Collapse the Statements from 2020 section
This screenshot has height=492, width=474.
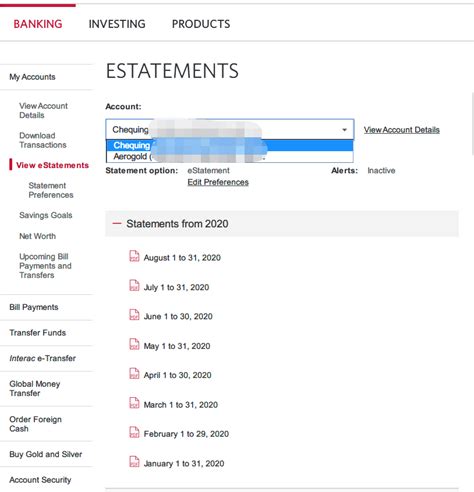pos(117,223)
